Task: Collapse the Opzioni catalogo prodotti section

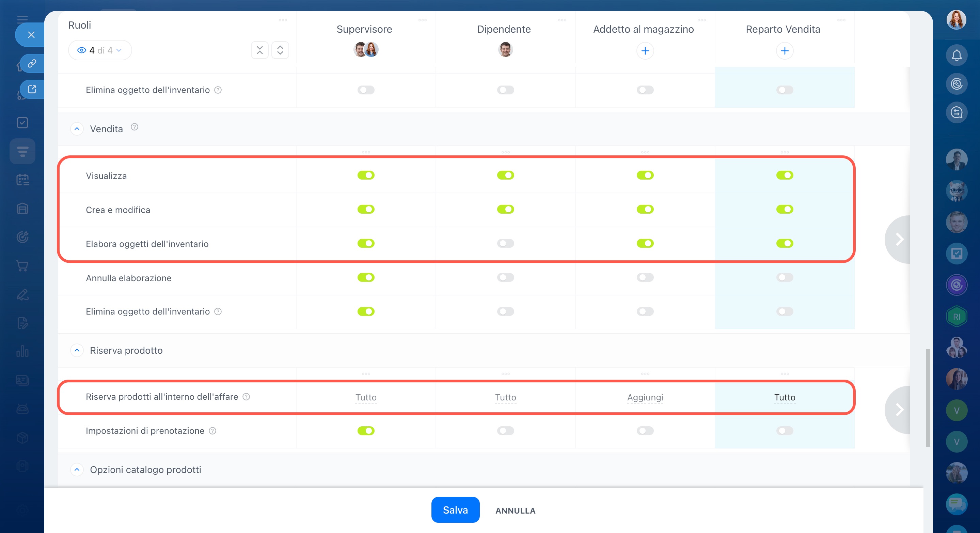Action: click(x=77, y=469)
